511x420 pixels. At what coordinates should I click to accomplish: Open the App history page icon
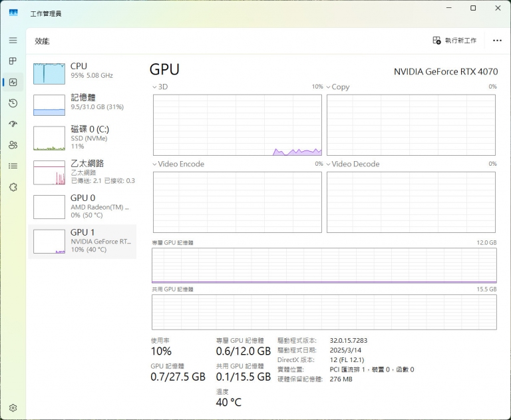click(13, 103)
